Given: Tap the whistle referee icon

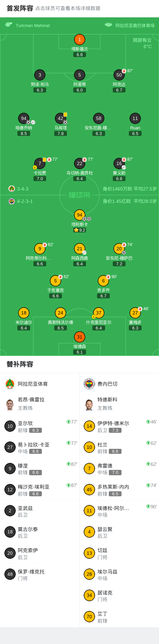Looking at the screenshot, I should [x=9, y=24].
